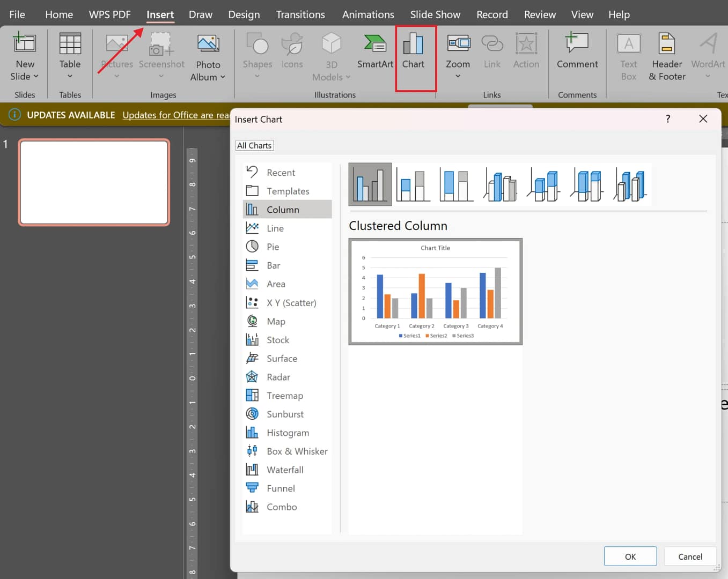
Task: Select the Pie chart category
Action: click(x=273, y=247)
